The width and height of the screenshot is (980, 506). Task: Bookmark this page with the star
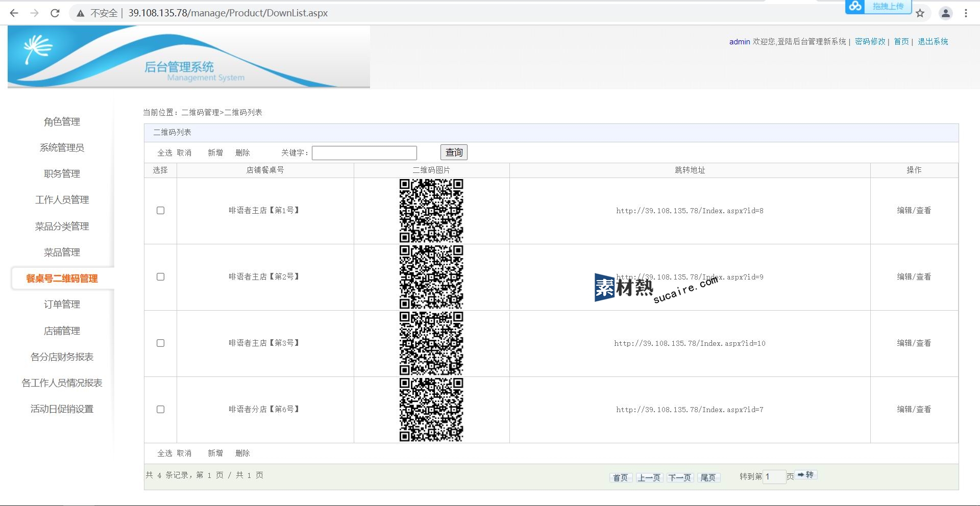pyautogui.click(x=920, y=13)
